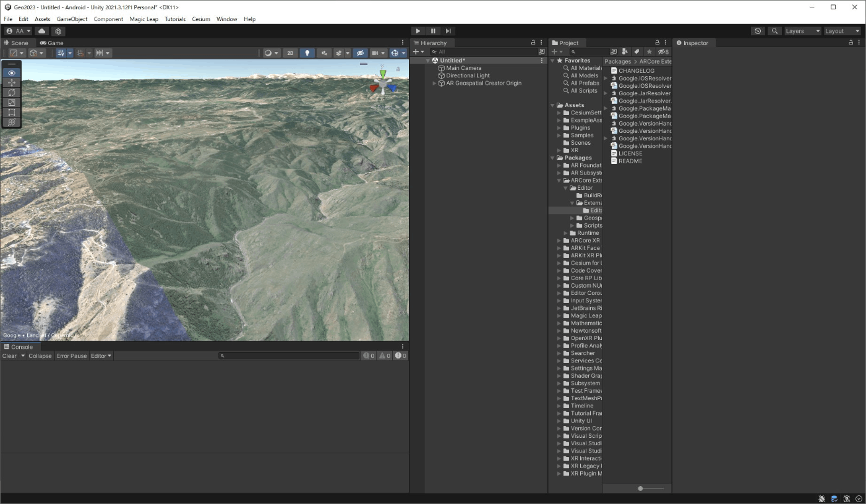Toggle Console warning message filter
The image size is (866, 504).
[x=385, y=356]
